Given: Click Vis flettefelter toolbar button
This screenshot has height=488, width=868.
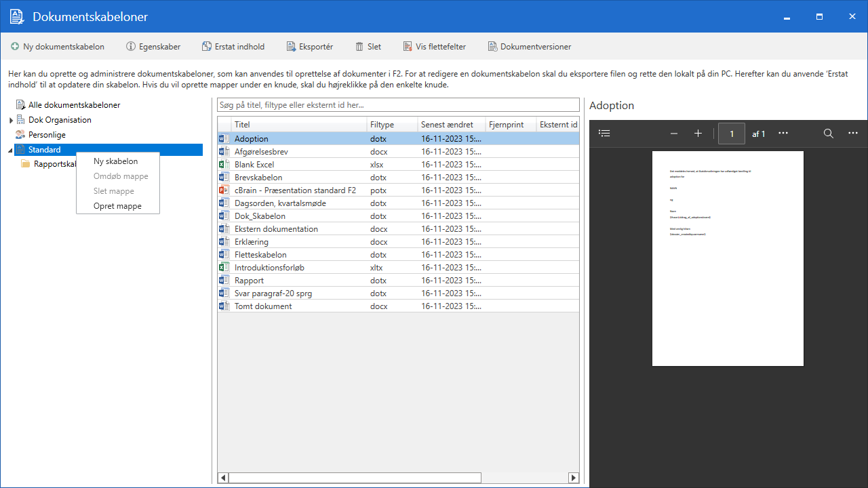Looking at the screenshot, I should click(x=434, y=47).
